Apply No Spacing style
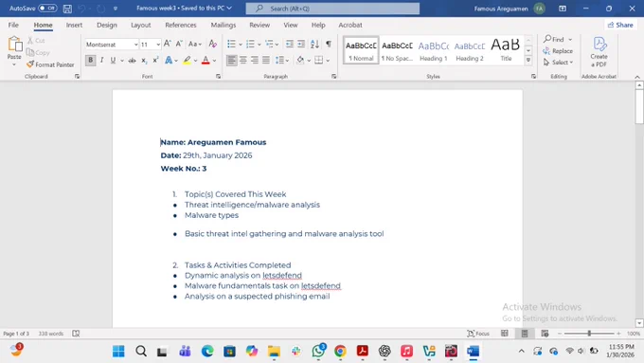Viewport: 644px width, 363px height. 397,51
